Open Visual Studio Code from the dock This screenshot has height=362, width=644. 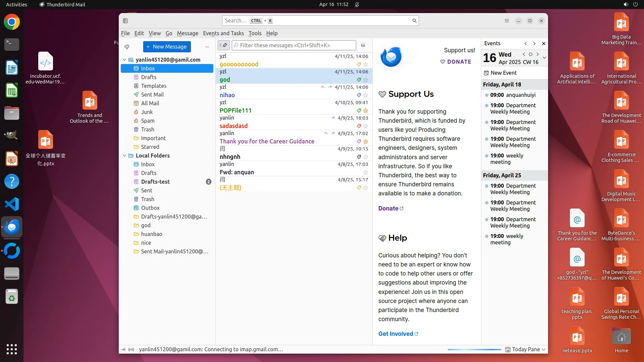click(12, 204)
